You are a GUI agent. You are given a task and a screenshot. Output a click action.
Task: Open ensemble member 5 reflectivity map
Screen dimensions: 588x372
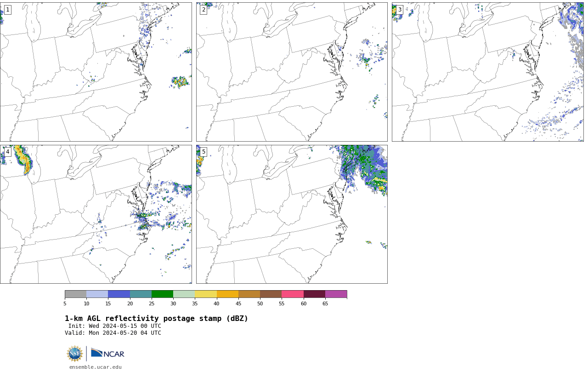[x=292, y=214]
